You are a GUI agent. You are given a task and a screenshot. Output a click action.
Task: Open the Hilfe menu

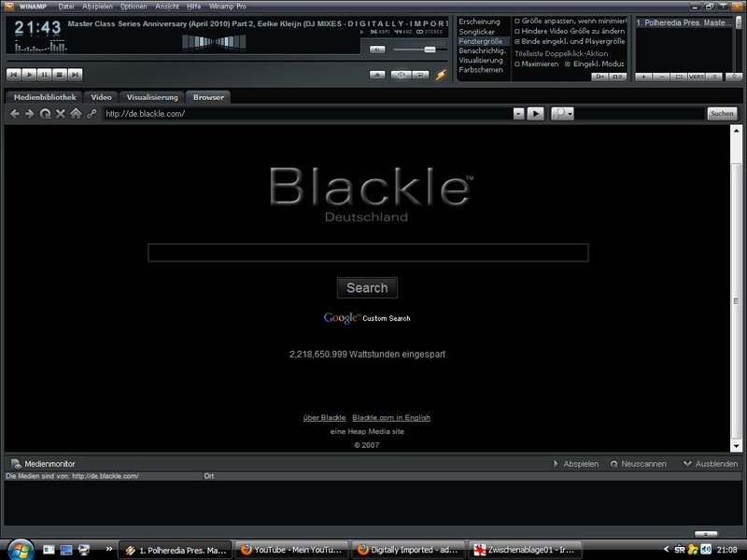[194, 7]
